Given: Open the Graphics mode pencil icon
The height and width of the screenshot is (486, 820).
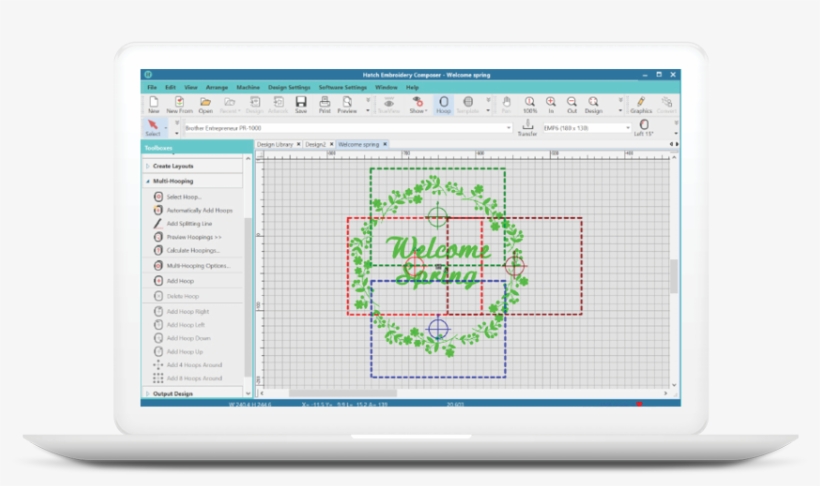Looking at the screenshot, I should coord(641,104).
